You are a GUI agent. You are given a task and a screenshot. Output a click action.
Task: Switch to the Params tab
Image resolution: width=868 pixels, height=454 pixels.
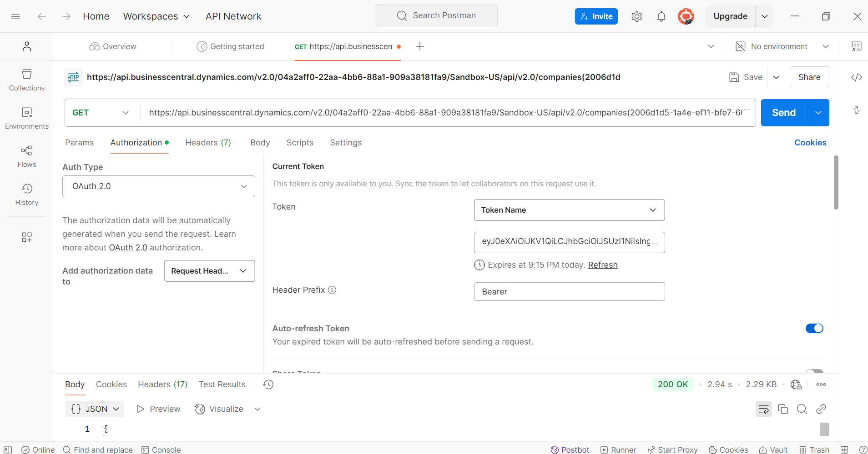pos(79,143)
